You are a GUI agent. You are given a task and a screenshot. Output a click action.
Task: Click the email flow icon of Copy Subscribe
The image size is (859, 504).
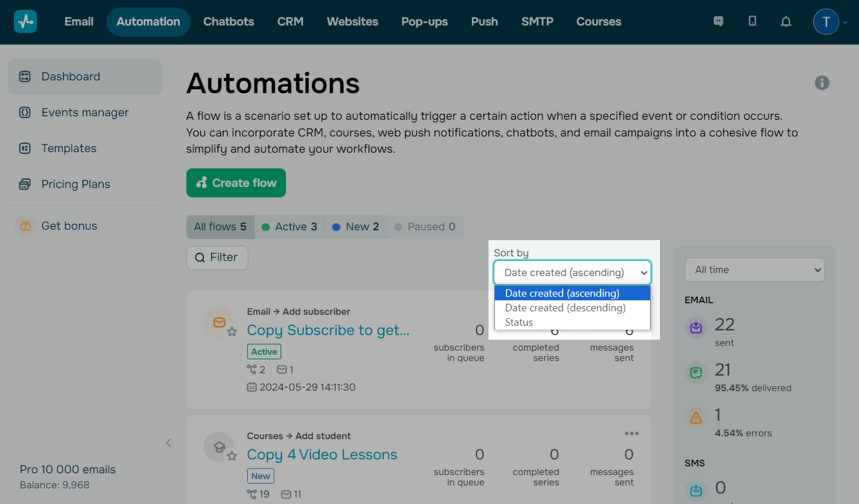tap(219, 322)
